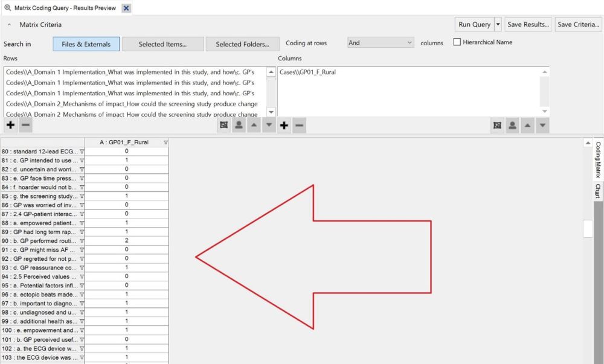Click the Save Results button
Image resolution: width=604 pixels, height=364 pixels.
[528, 25]
